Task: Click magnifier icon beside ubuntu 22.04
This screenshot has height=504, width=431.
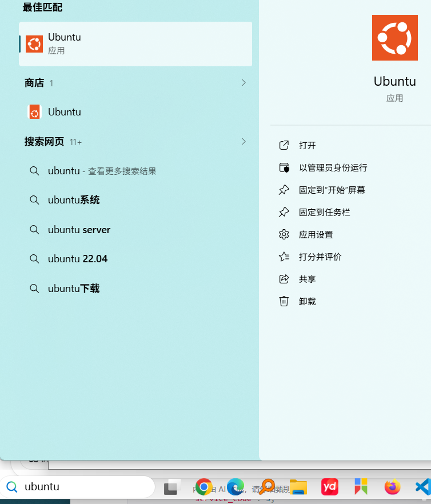Action: pyautogui.click(x=34, y=259)
